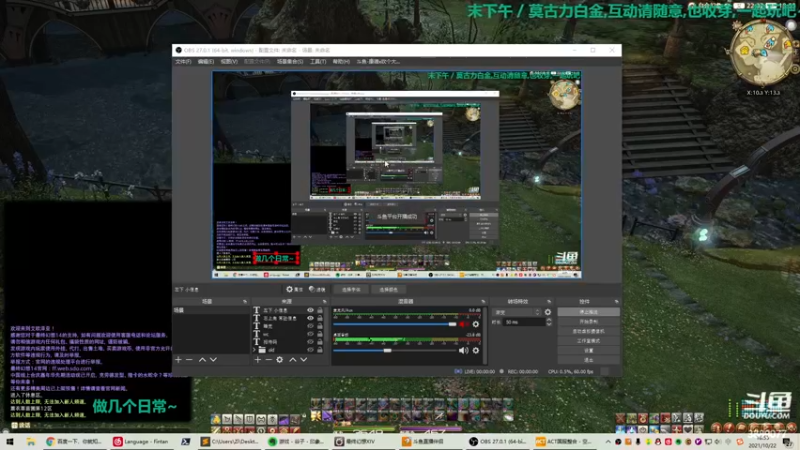Open the 文件(F) menu in OBS
The height and width of the screenshot is (450, 800).
click(183, 62)
